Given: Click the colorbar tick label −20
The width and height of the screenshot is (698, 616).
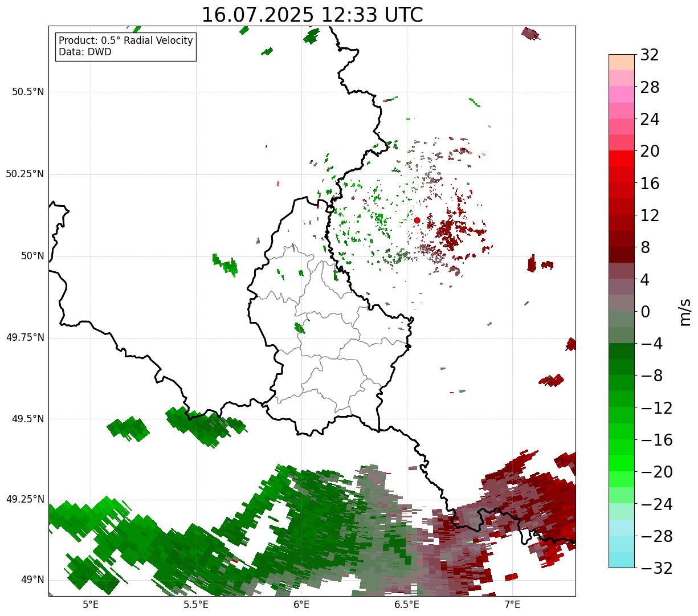Looking at the screenshot, I should [x=656, y=472].
